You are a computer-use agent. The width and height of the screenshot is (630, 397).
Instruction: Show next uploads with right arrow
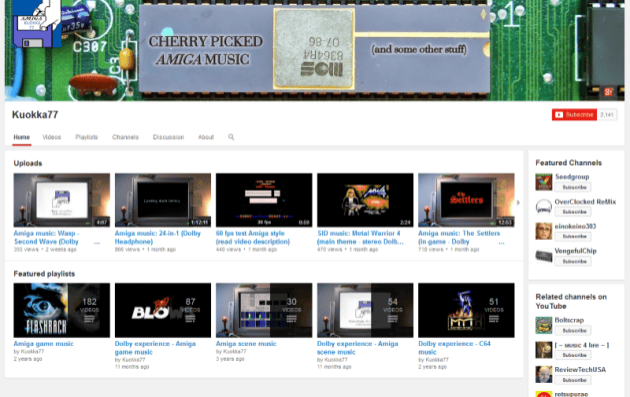pos(518,203)
